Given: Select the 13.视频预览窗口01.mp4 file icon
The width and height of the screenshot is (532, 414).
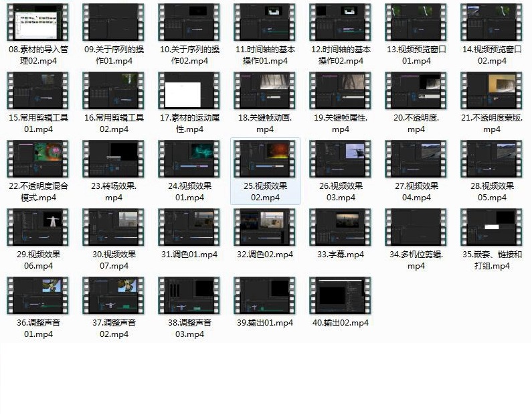Looking at the screenshot, I should click(416, 22).
